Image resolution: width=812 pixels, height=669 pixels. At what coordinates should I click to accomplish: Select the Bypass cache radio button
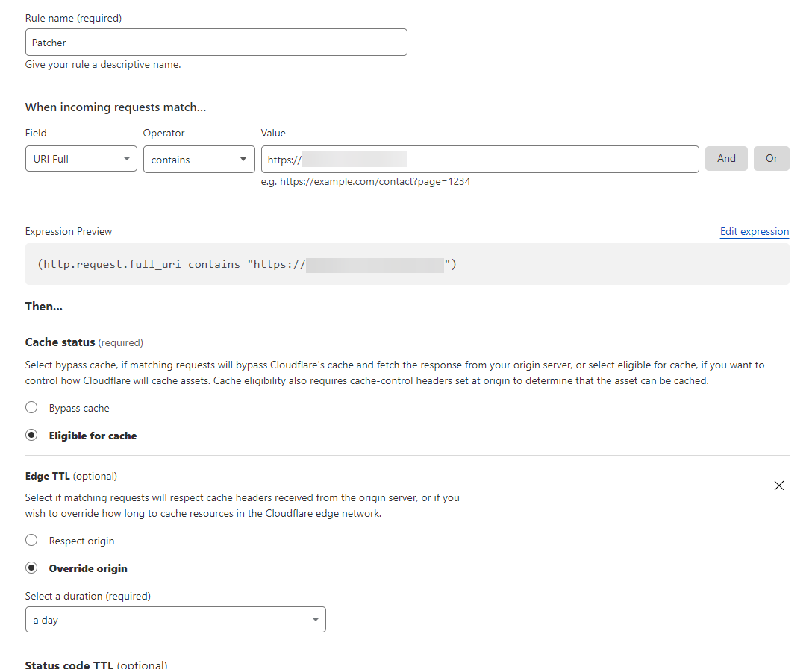[x=31, y=408]
